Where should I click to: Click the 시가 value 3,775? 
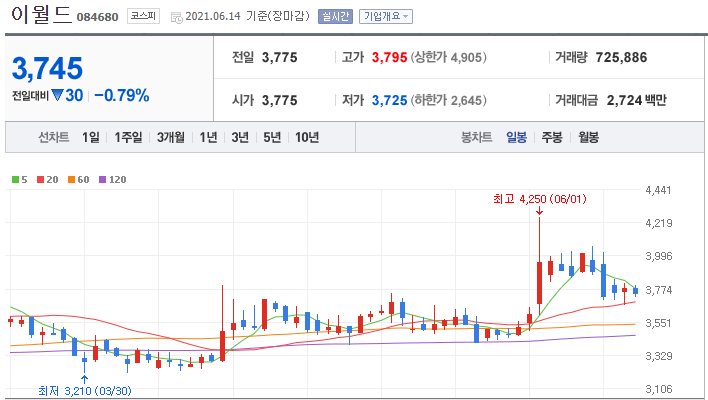279,100
